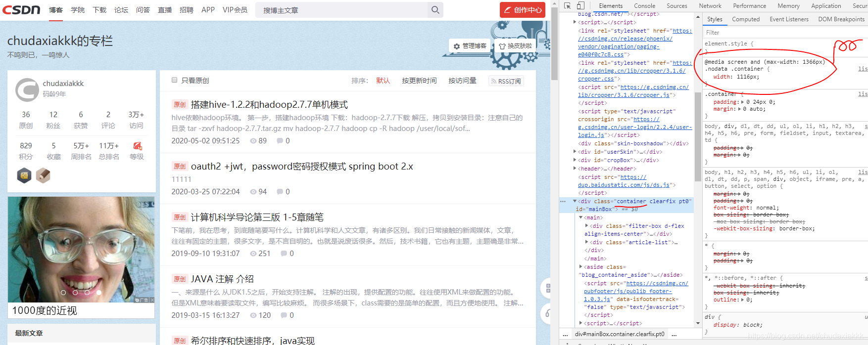Click the CSDN logo
The width and height of the screenshot is (868, 345).
click(21, 10)
